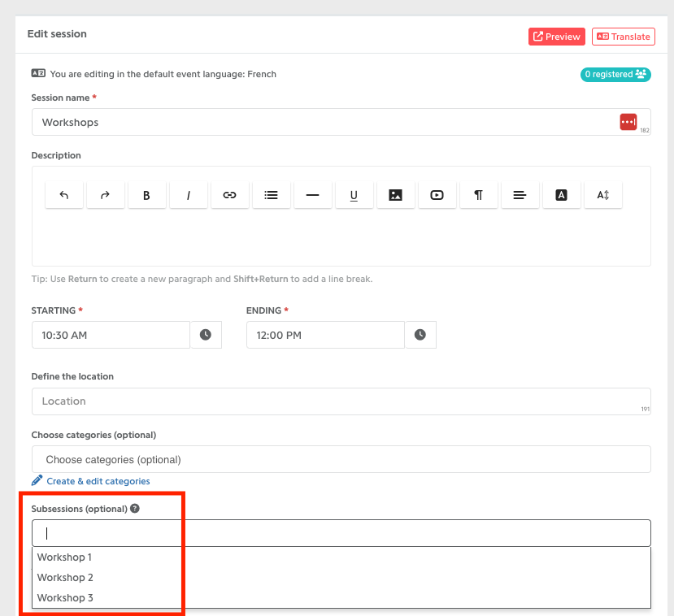Click the ENDING time field 12:00 PM

pos(325,335)
